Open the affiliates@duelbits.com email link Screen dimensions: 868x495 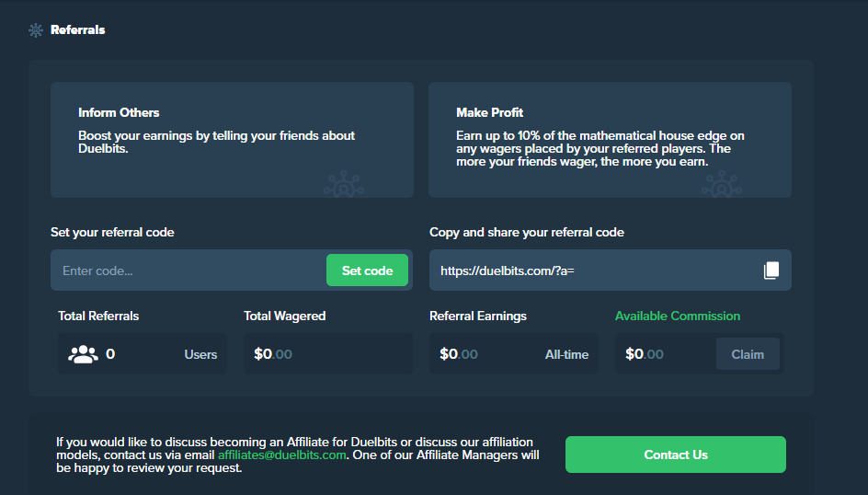pyautogui.click(x=281, y=455)
